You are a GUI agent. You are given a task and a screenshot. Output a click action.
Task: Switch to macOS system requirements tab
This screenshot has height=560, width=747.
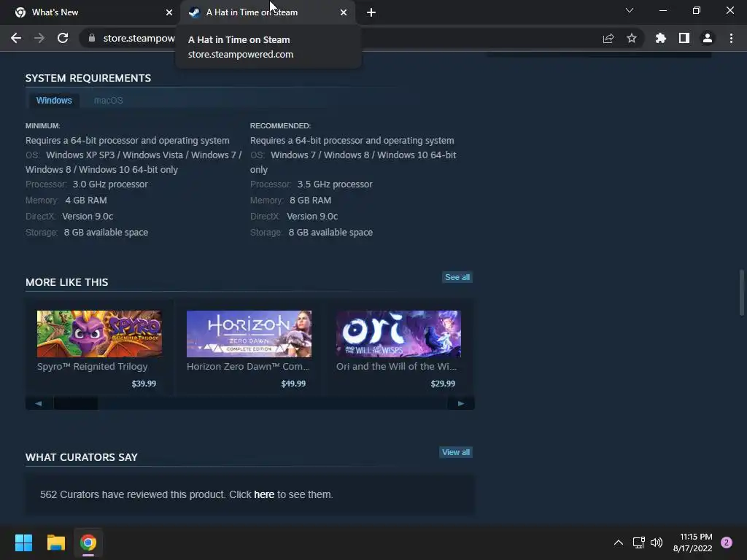(x=108, y=101)
